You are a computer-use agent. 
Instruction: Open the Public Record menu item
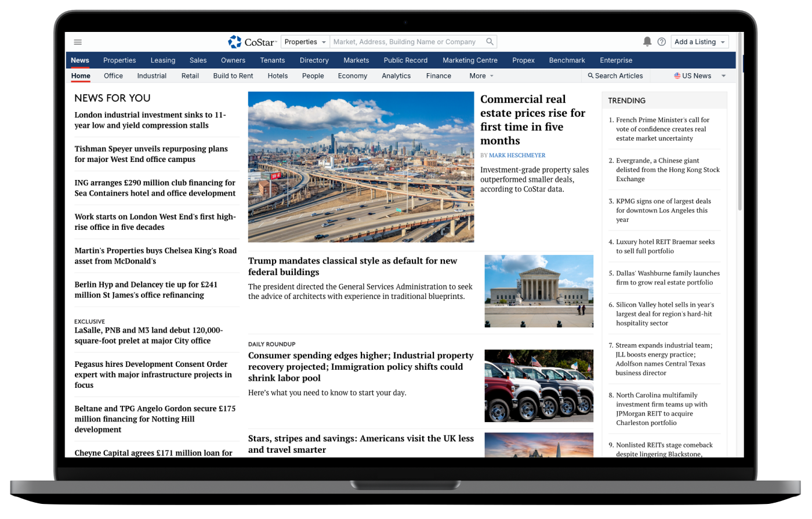tap(405, 60)
